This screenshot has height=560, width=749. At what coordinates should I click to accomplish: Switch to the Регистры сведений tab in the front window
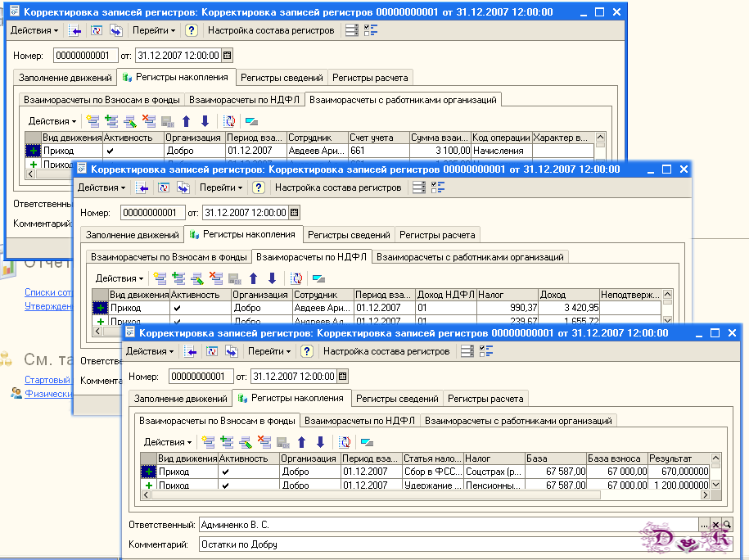(x=397, y=399)
